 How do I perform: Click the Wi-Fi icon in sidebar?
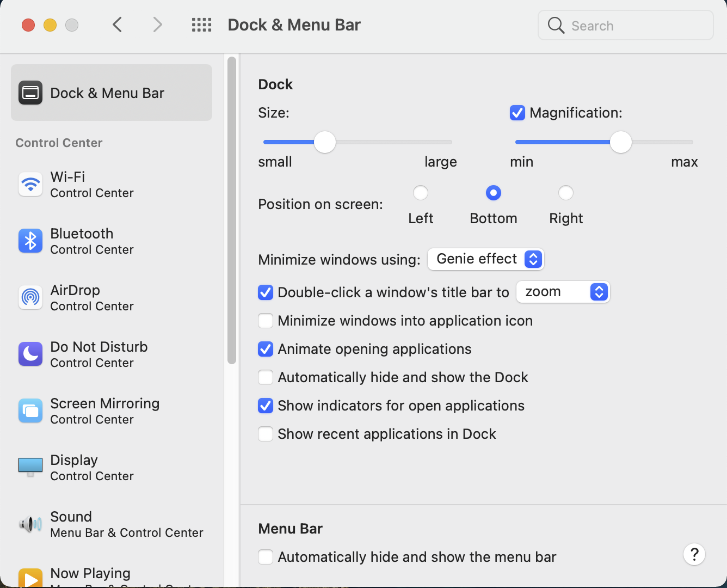(x=30, y=185)
